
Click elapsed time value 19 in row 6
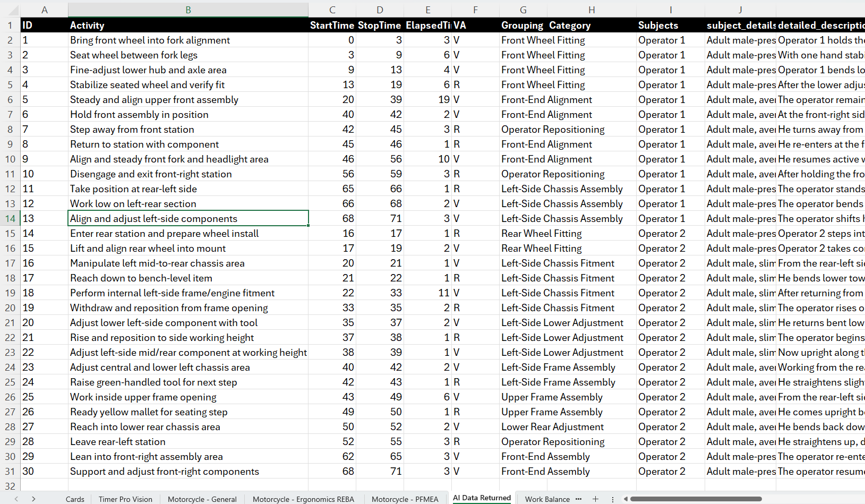[x=428, y=99]
